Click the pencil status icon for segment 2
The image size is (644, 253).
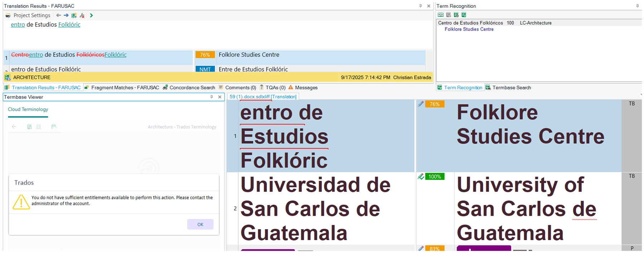pyautogui.click(x=421, y=177)
